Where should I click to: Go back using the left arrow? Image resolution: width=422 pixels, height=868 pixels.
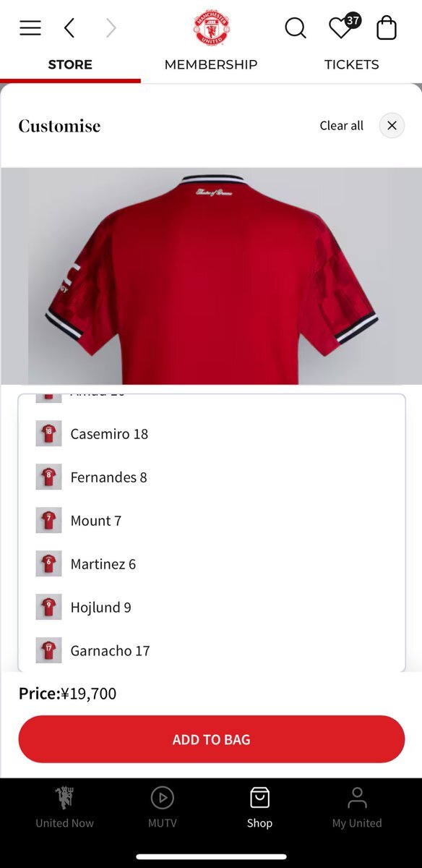69,28
